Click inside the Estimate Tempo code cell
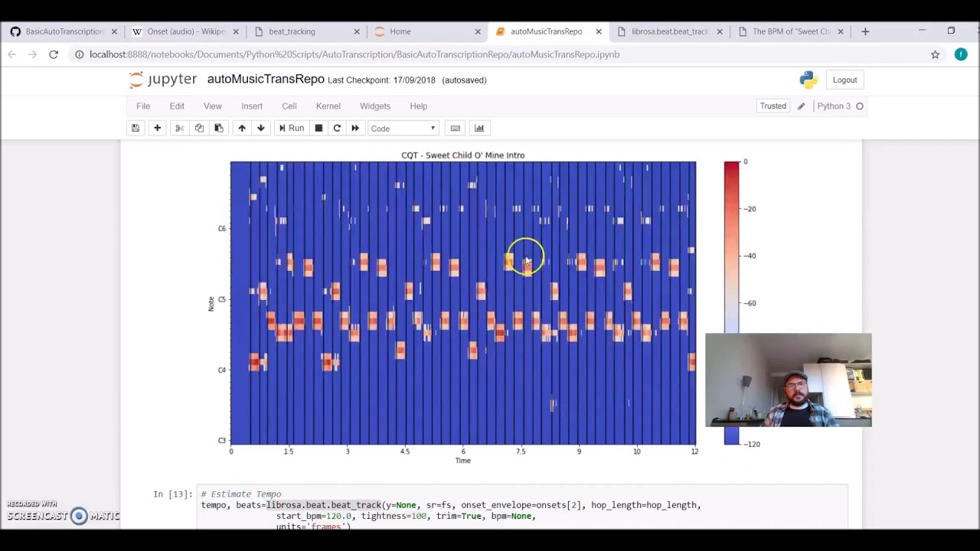Image resolution: width=980 pixels, height=551 pixels. click(524, 507)
